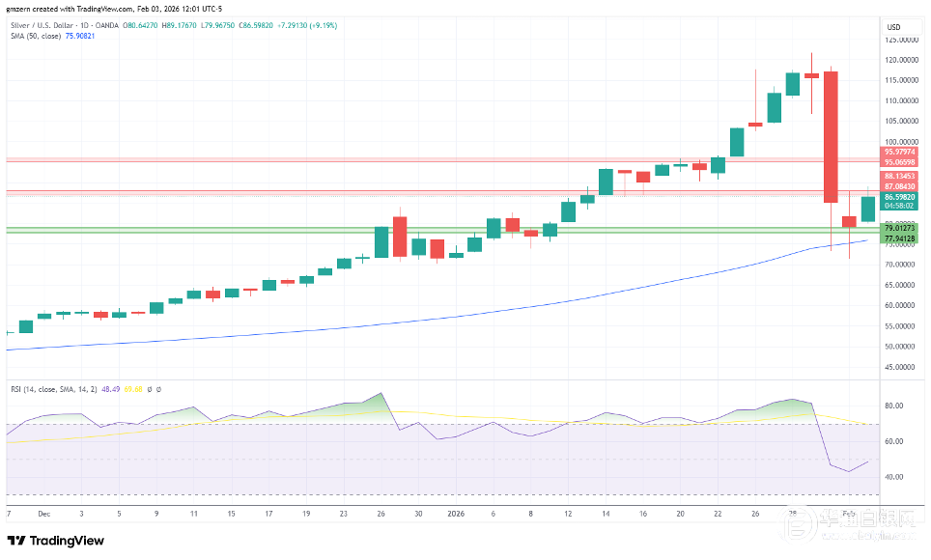931x560 pixels.
Task: Click the TradingView logo at bottom left
Action: click(x=55, y=540)
